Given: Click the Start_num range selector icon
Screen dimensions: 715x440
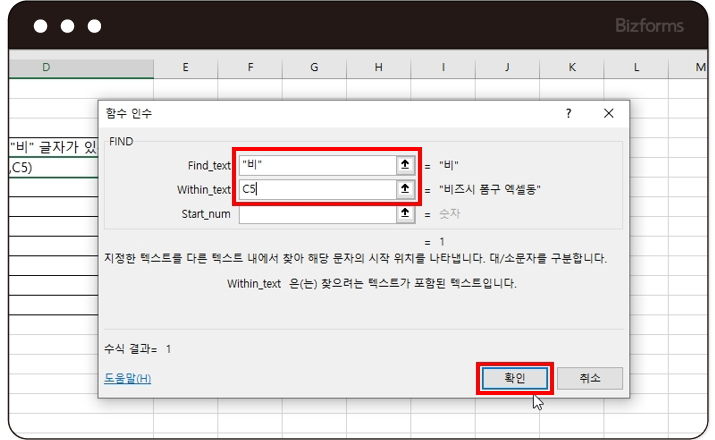Looking at the screenshot, I should (405, 213).
